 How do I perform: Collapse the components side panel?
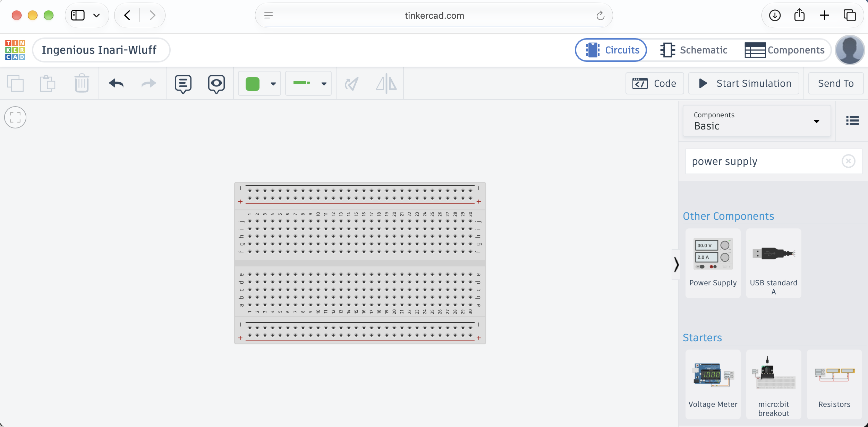[676, 265]
